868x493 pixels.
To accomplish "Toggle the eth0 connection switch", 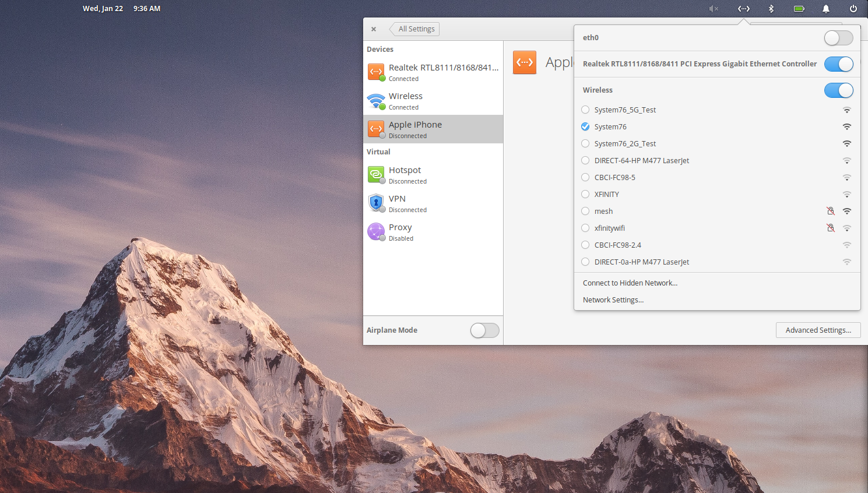I will click(x=838, y=37).
